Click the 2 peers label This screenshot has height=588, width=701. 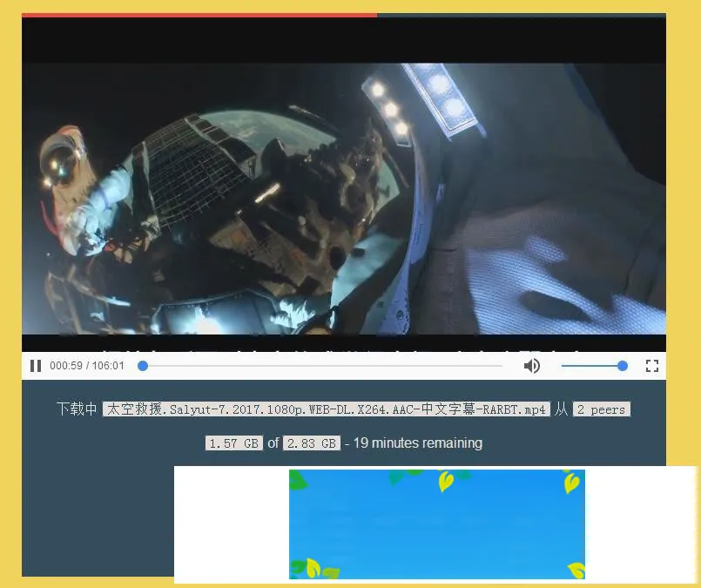point(601,409)
